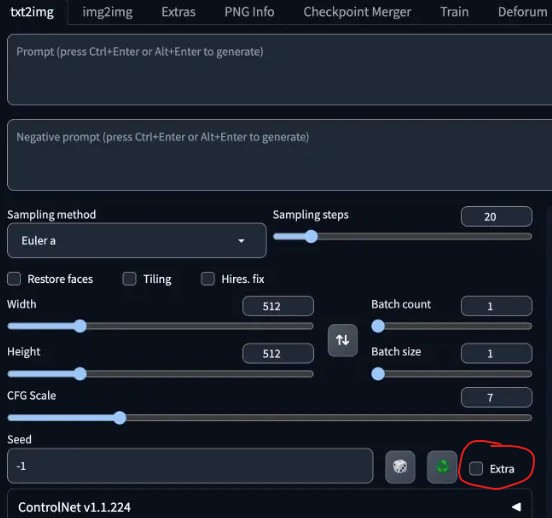552x518 pixels.
Task: Click the Sampling steps slider handle
Action: (x=311, y=237)
